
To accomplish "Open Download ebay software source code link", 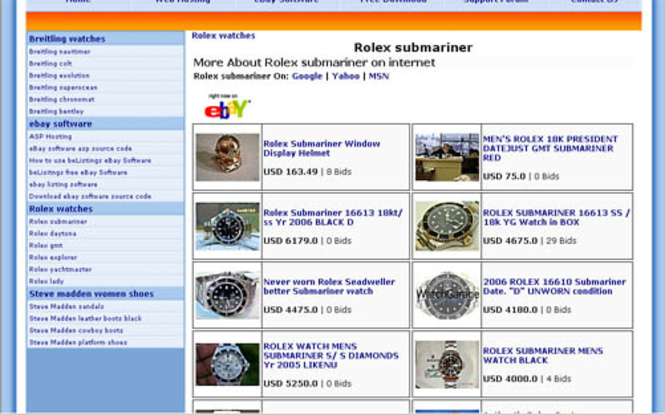I will pyautogui.click(x=90, y=196).
